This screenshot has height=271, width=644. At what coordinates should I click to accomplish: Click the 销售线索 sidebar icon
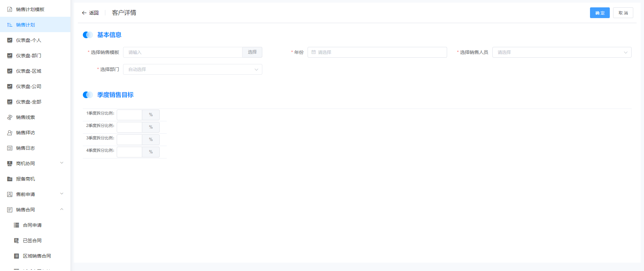[x=10, y=117]
